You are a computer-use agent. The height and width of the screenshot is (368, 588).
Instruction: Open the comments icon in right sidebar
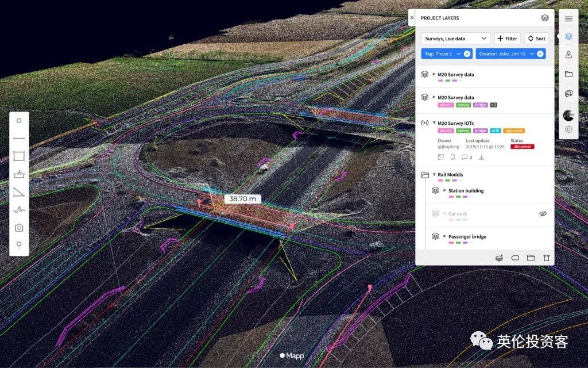[568, 94]
